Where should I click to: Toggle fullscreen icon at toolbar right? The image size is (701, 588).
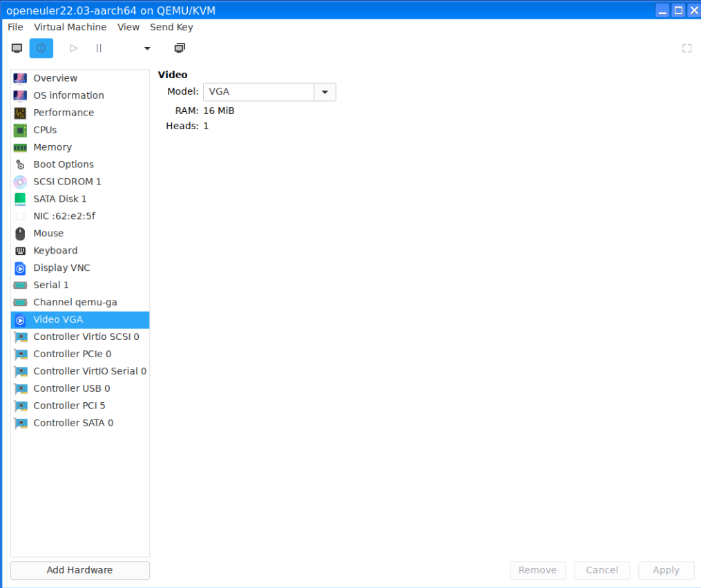tap(686, 48)
